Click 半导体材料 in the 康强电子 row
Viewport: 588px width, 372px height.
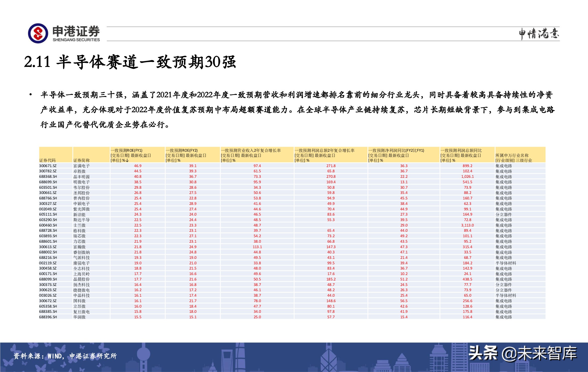[x=506, y=263]
